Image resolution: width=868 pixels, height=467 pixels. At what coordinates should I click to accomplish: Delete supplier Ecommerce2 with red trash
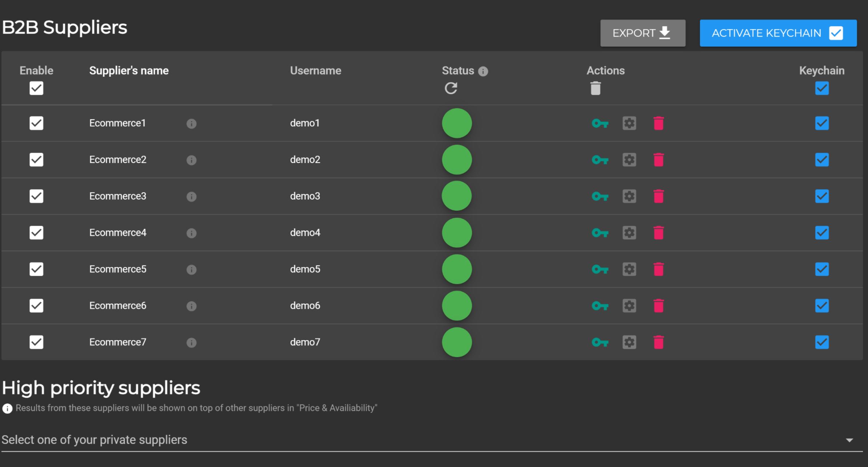(x=659, y=160)
